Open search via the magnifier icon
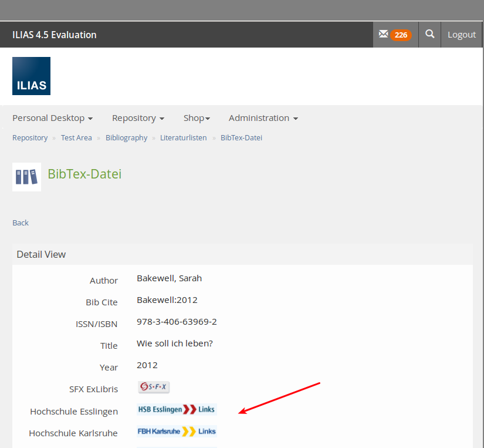The height and width of the screenshot is (448, 484). [x=430, y=35]
